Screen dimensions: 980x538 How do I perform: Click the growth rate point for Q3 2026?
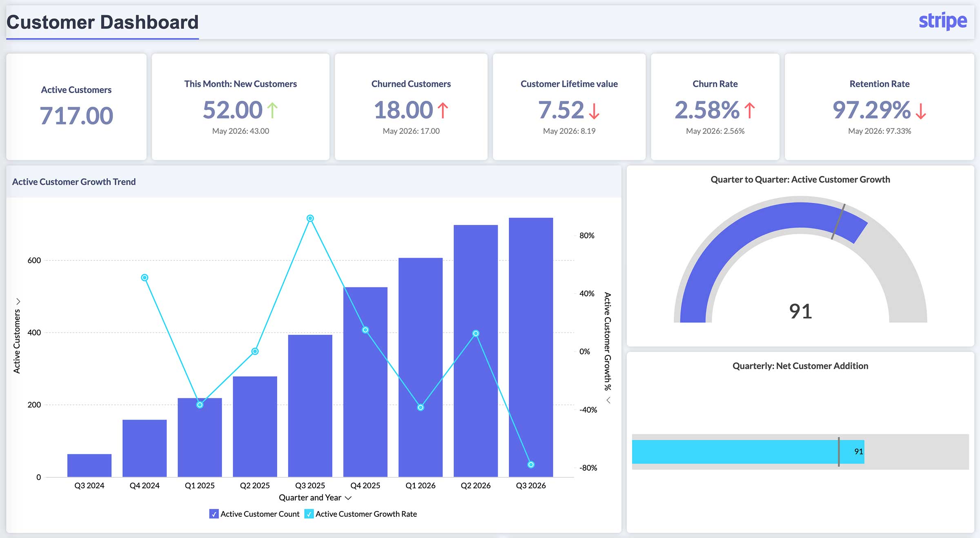click(x=531, y=465)
